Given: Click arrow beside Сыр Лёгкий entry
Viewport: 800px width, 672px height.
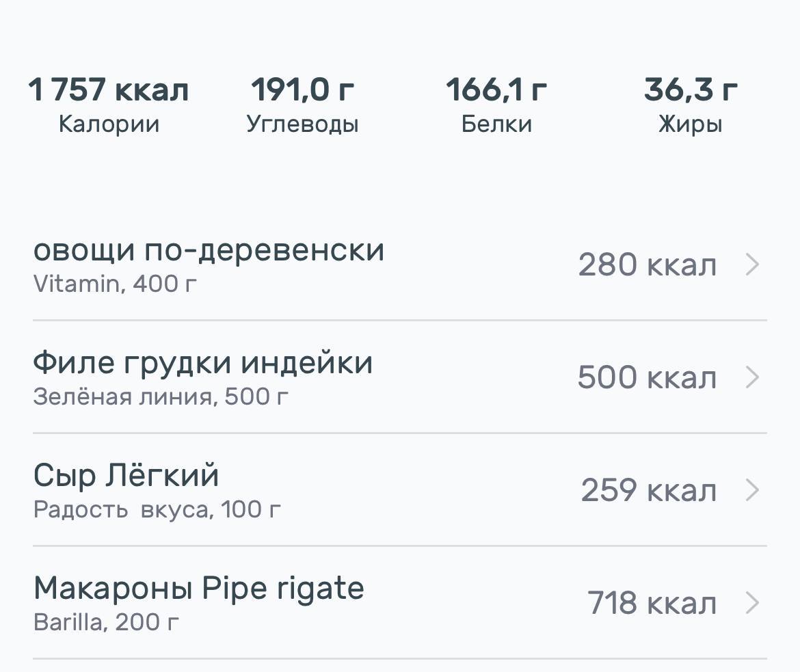Looking at the screenshot, I should [751, 490].
